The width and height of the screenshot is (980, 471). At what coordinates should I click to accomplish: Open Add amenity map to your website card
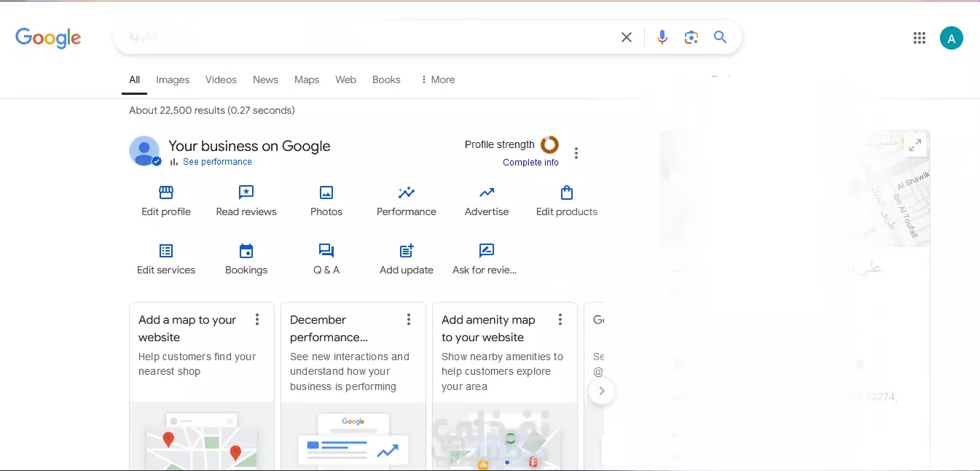click(488, 328)
